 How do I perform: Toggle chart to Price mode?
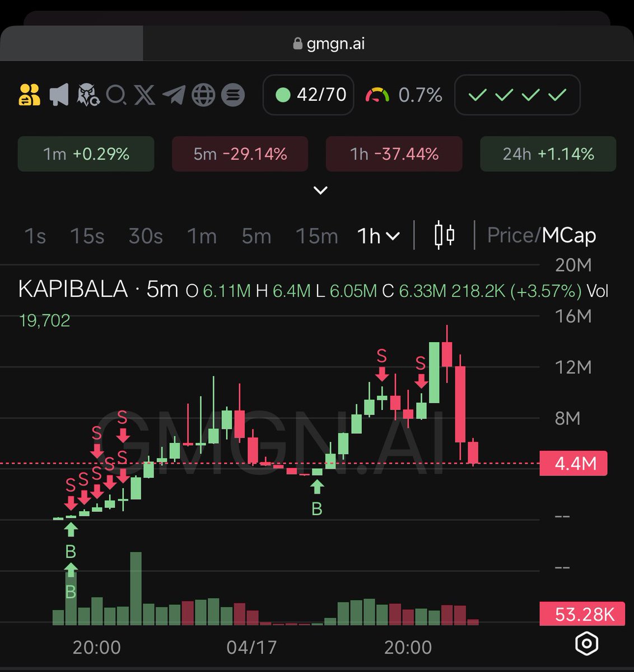[511, 235]
